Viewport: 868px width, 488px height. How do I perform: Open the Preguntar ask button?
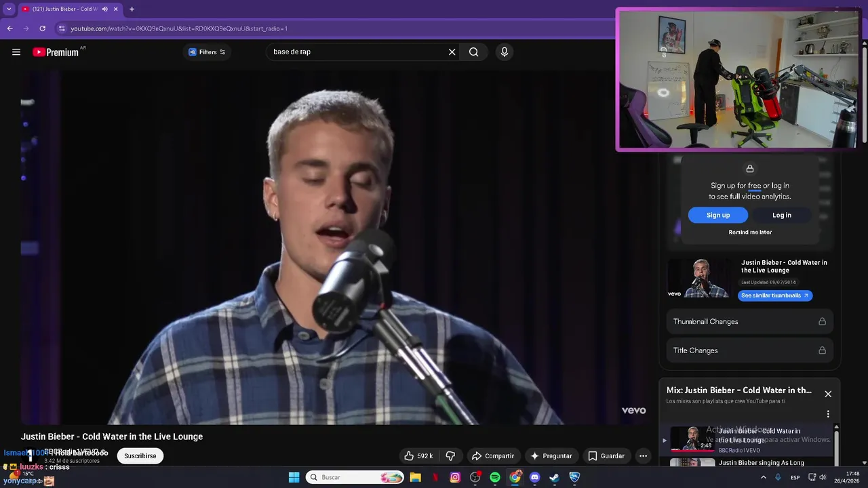pyautogui.click(x=551, y=456)
